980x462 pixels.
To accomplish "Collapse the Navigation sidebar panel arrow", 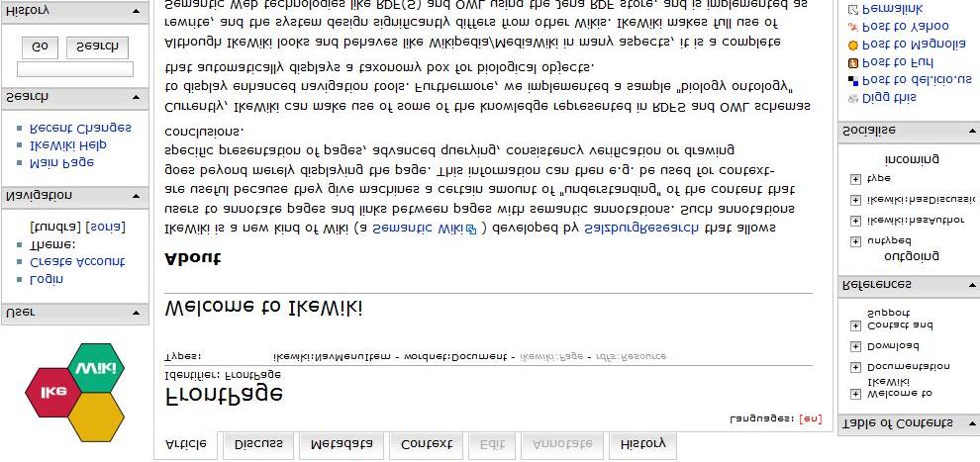I will tap(137, 196).
